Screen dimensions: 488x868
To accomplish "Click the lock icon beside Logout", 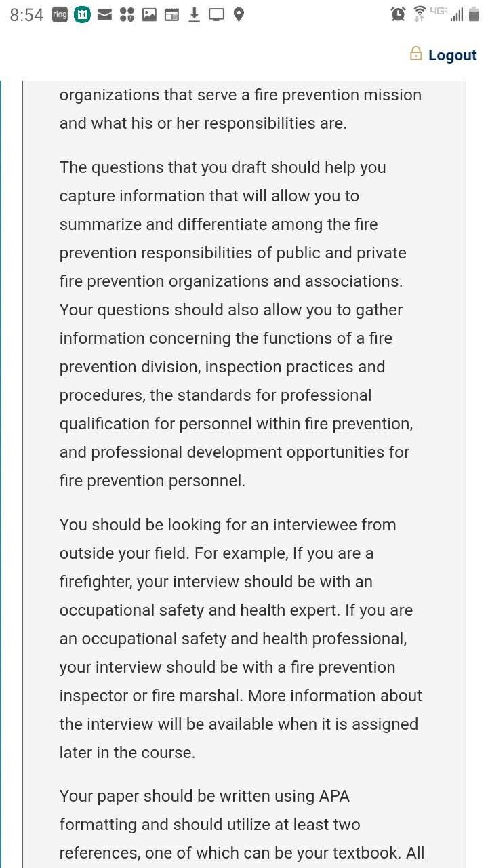I will coord(416,54).
